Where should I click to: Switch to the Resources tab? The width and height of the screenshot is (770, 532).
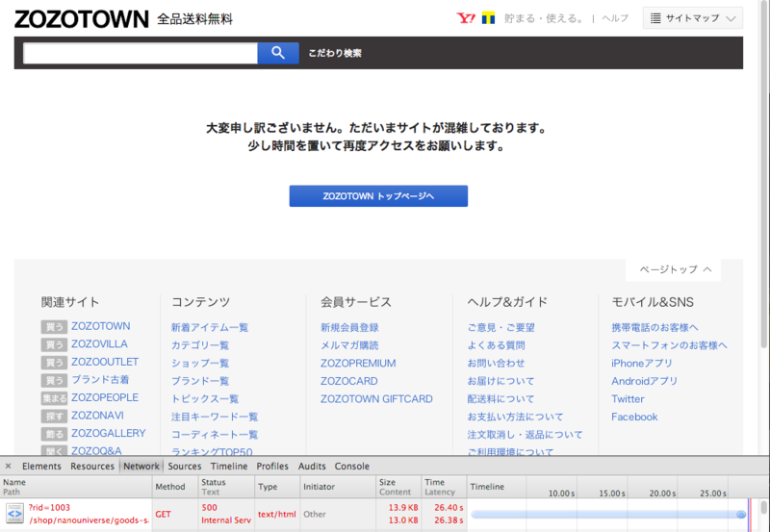coord(91,467)
